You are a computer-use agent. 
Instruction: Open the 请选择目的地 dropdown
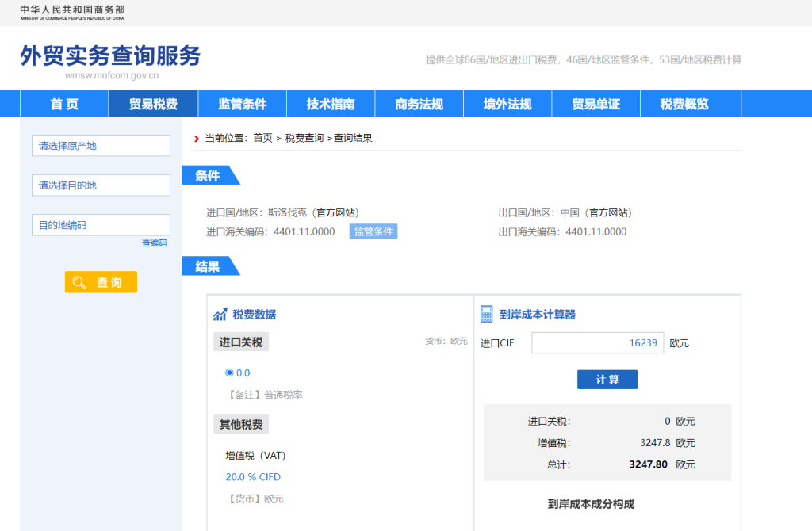click(101, 185)
